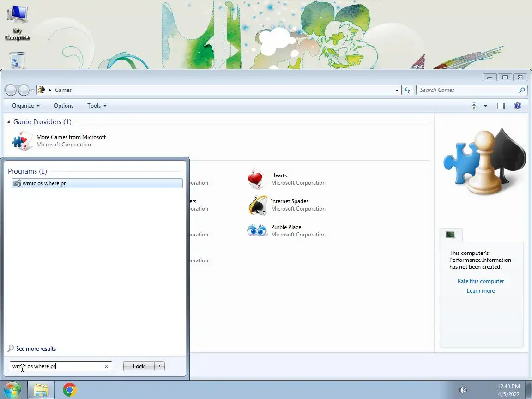
Task: Toggle the preview pane button
Action: point(501,106)
